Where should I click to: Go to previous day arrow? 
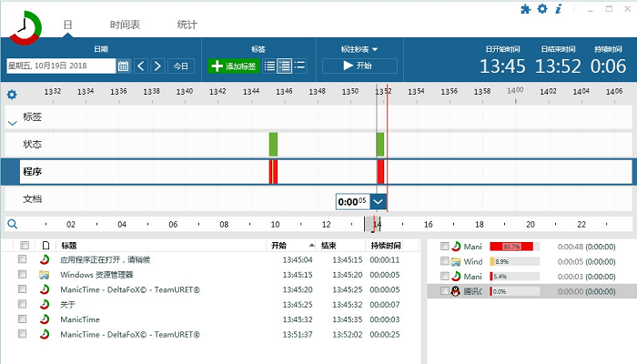click(141, 66)
